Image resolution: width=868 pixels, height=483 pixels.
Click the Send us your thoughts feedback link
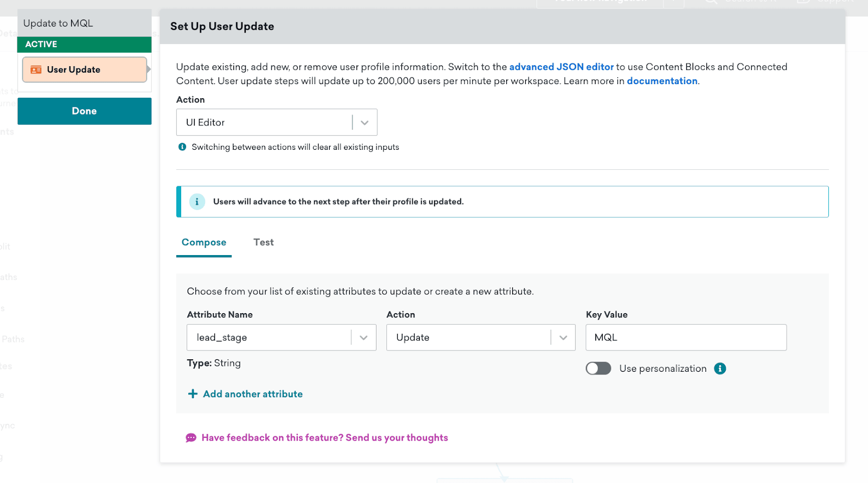pyautogui.click(x=324, y=438)
